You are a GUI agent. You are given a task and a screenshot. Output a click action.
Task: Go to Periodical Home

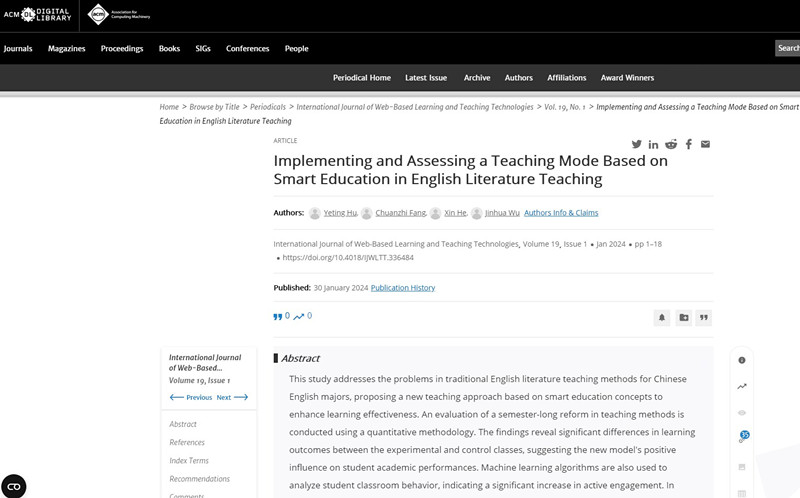click(362, 78)
